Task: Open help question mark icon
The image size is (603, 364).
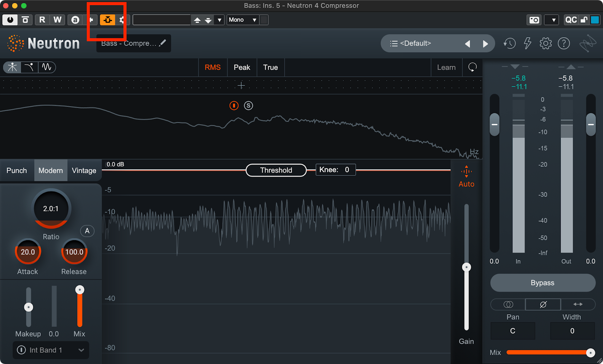Action: tap(564, 43)
